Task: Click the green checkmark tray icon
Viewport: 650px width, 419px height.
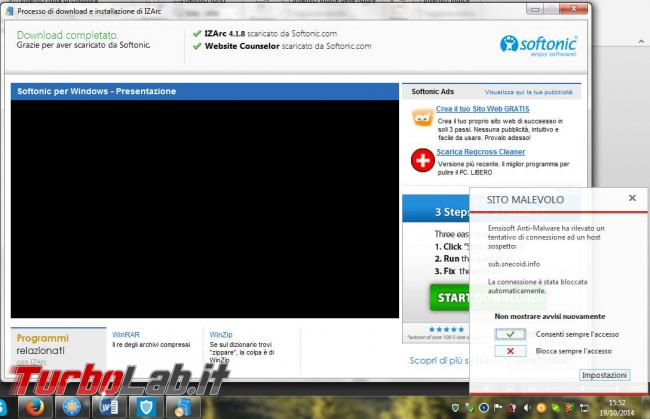Action: coord(555,408)
